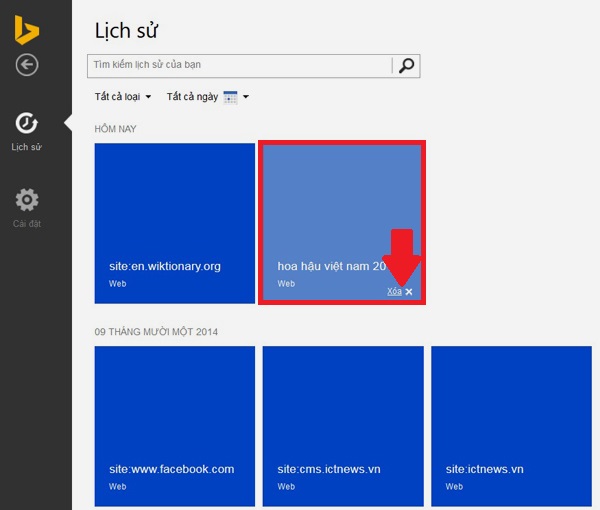Go back using the circled arrow icon
The width and height of the screenshot is (600, 510).
pos(27,66)
